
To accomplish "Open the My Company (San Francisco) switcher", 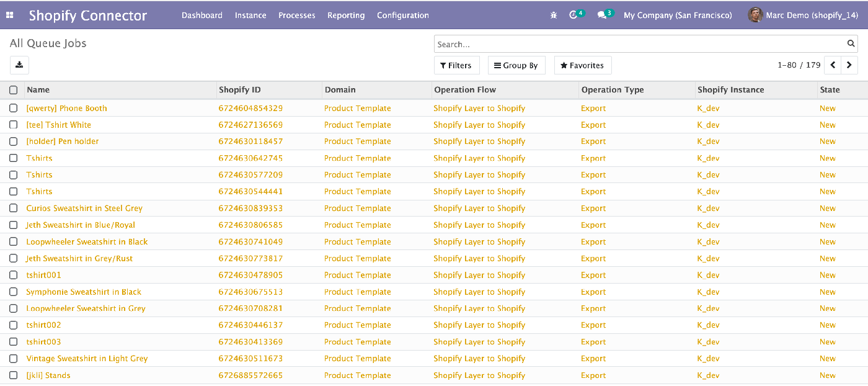I will tap(678, 15).
